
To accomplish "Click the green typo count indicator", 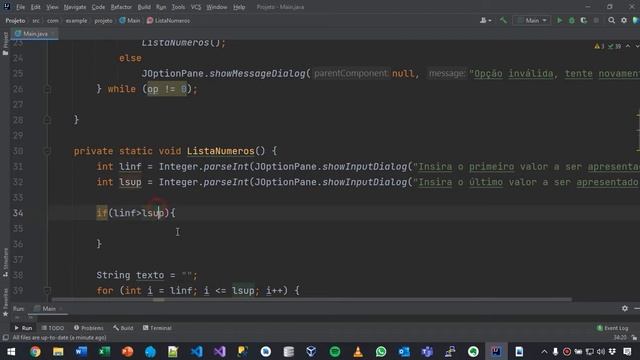I will click(x=614, y=47).
